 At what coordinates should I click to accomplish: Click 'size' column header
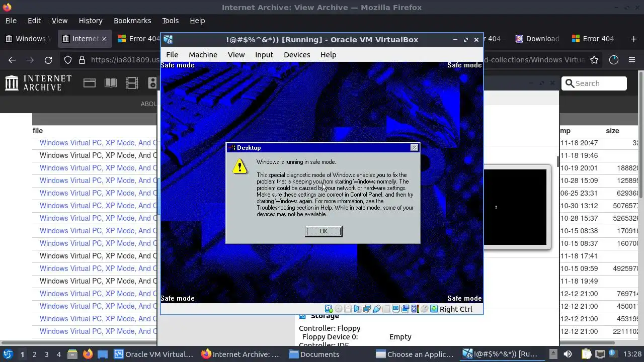tap(612, 131)
